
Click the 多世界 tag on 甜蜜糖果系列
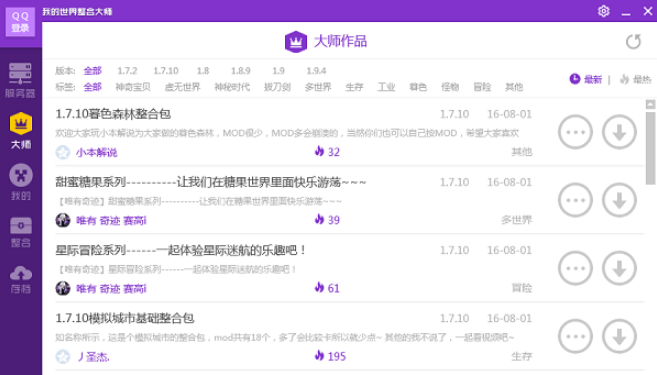[517, 220]
